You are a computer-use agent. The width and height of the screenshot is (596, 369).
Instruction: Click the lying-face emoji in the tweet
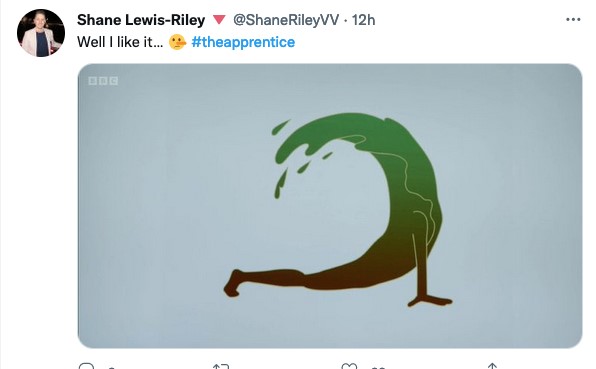(178, 42)
